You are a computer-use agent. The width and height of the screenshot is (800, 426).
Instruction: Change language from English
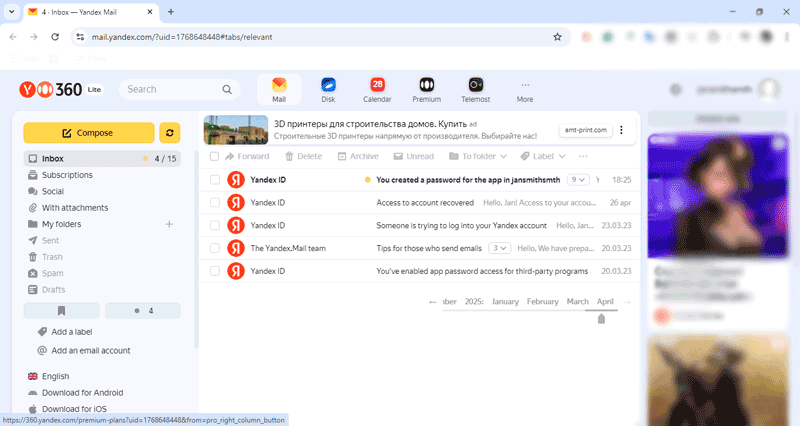(x=48, y=376)
